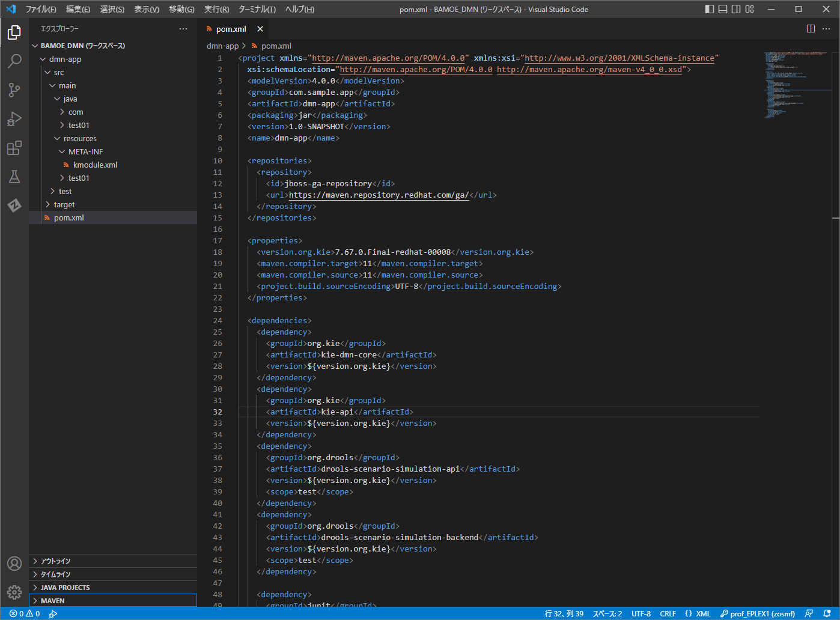Open the Extensions view
Viewport: 840px width, 620px height.
coord(14,148)
